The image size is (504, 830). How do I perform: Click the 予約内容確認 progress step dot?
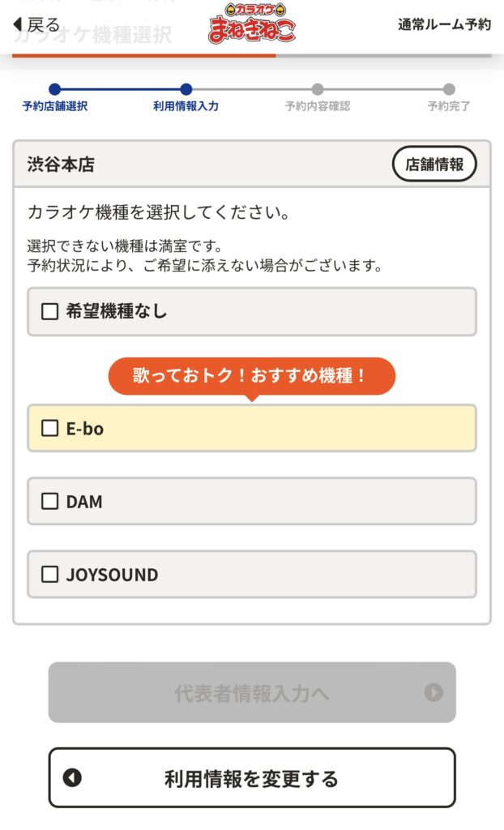(318, 89)
